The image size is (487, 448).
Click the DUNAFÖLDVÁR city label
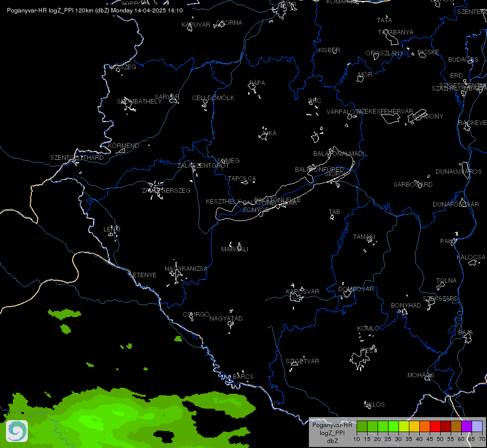coord(456,205)
